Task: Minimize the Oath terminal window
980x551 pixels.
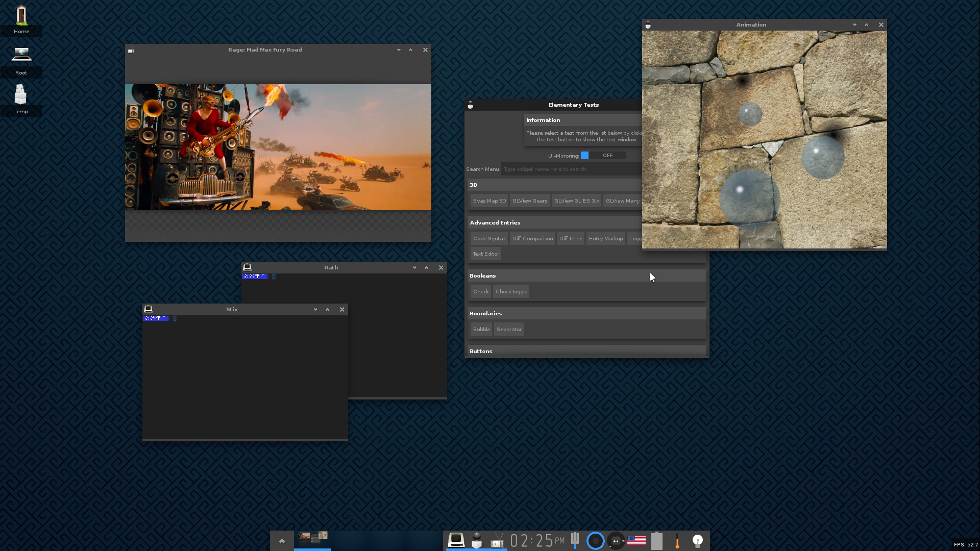Action: pos(414,268)
